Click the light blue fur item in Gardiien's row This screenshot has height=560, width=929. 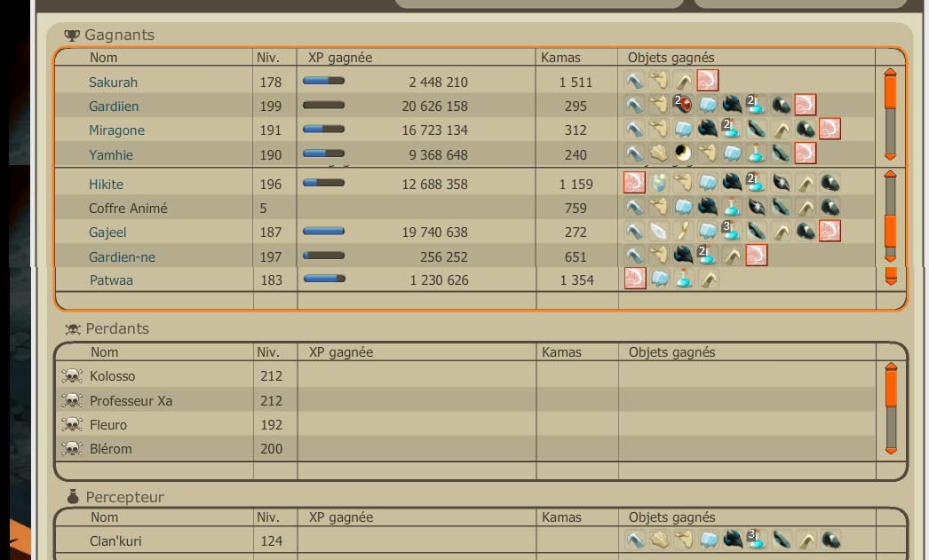click(x=708, y=105)
